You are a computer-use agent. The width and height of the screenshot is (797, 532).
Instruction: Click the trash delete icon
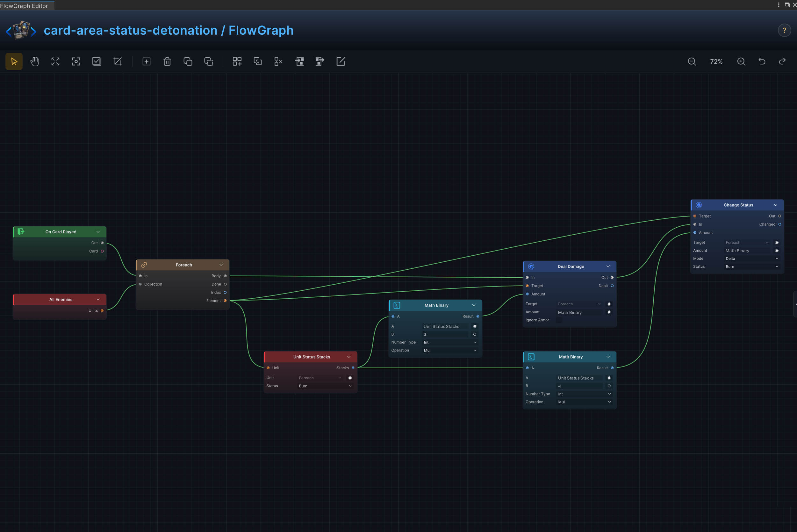coord(167,61)
